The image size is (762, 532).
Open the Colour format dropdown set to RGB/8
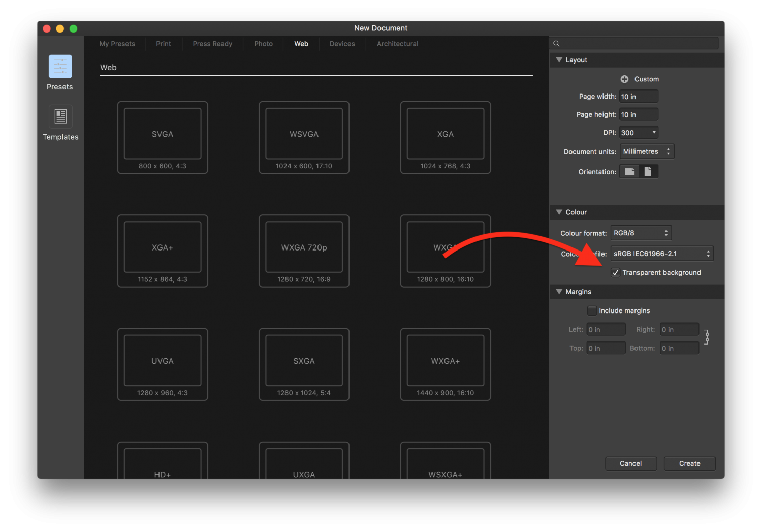[x=641, y=232]
